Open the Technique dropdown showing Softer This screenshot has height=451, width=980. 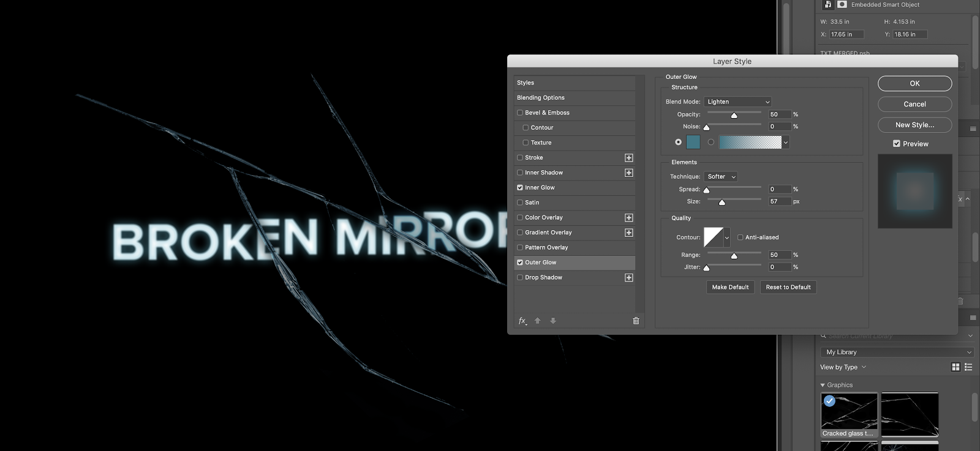pos(721,177)
